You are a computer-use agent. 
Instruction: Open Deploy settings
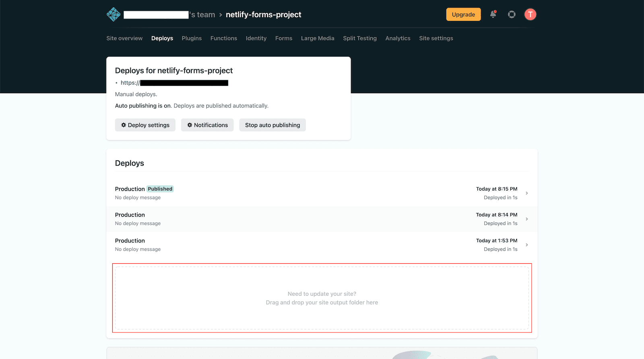(145, 125)
